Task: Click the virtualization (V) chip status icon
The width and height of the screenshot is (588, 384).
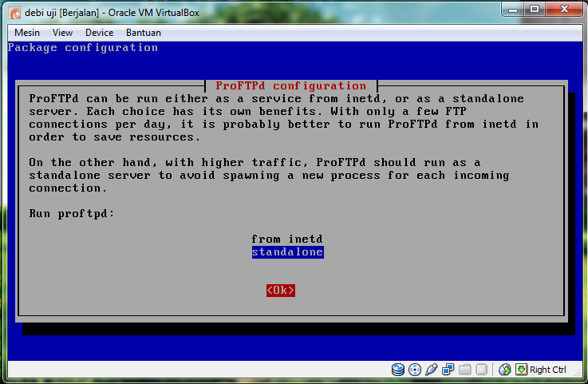Action: [x=482, y=370]
